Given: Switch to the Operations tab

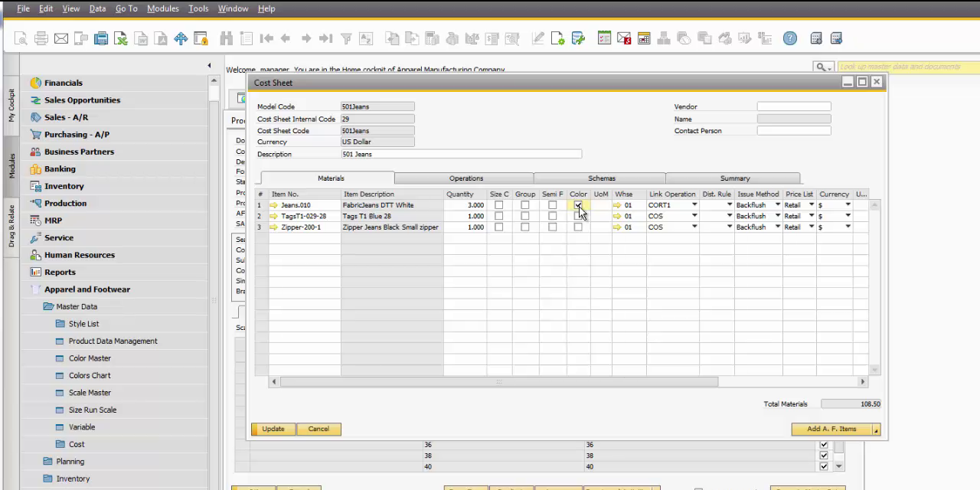Looking at the screenshot, I should [465, 178].
